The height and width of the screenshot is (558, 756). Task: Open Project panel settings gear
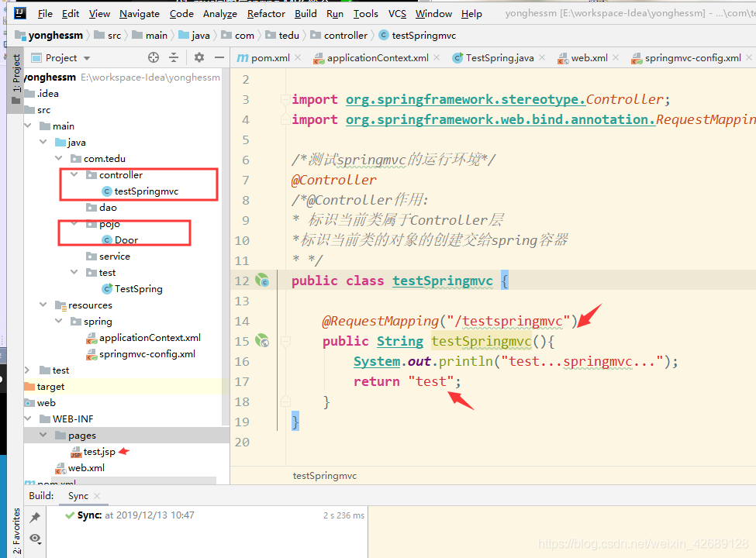click(199, 58)
